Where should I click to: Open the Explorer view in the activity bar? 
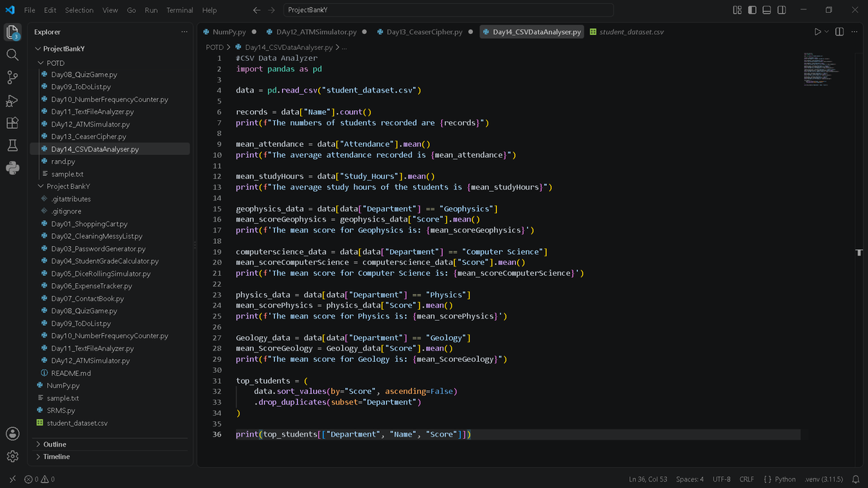click(x=12, y=32)
